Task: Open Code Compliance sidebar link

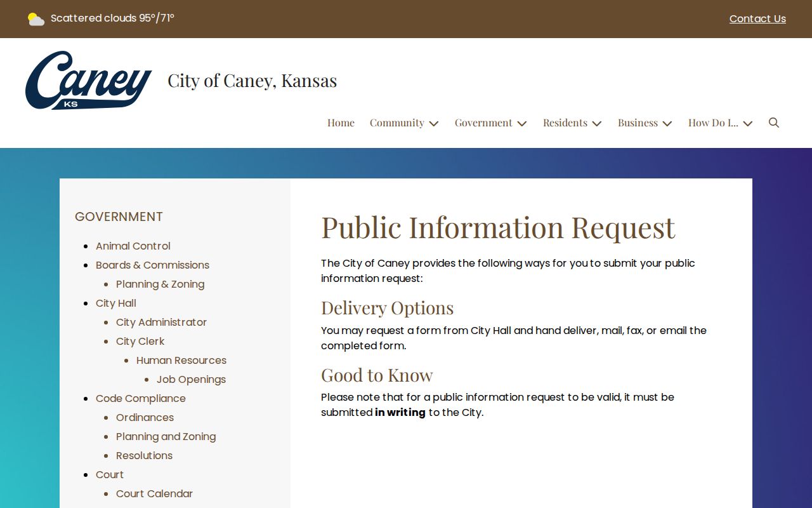Action: coord(141,398)
